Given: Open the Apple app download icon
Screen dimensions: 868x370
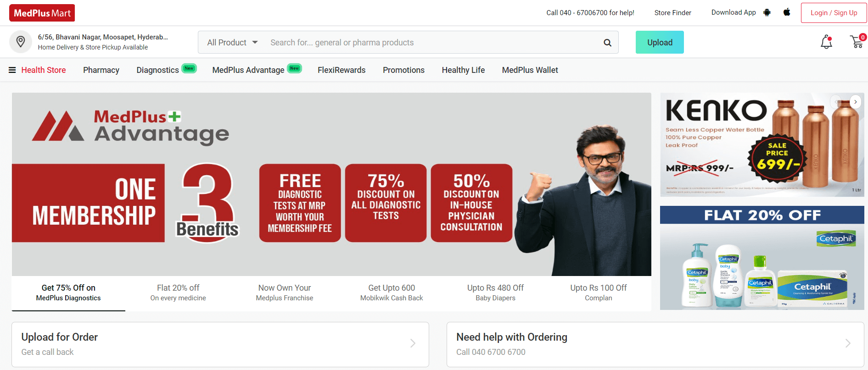Looking at the screenshot, I should coord(787,12).
